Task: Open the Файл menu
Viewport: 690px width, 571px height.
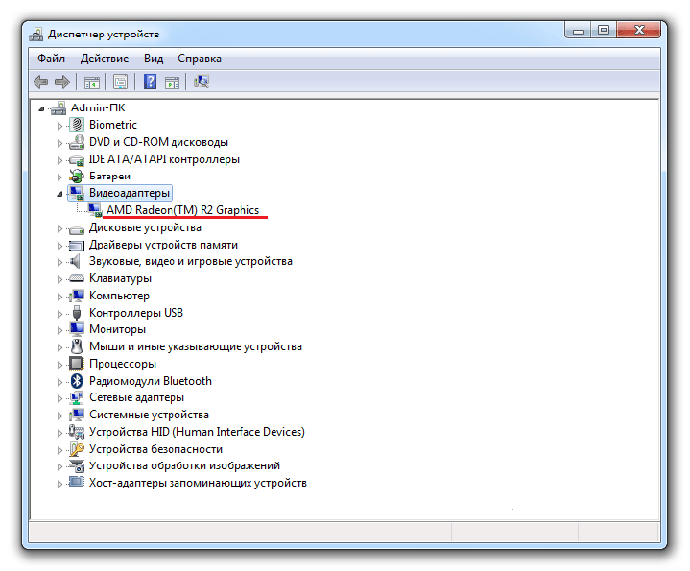Action: click(51, 59)
